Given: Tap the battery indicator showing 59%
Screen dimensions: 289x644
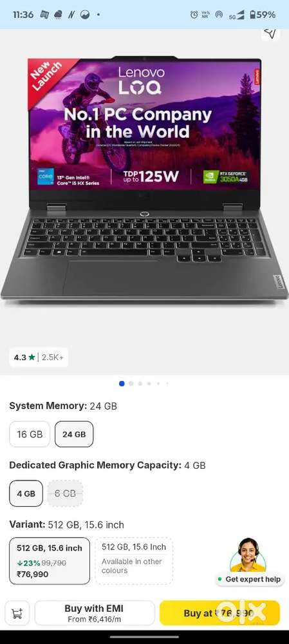Looking at the screenshot, I should click(263, 15).
